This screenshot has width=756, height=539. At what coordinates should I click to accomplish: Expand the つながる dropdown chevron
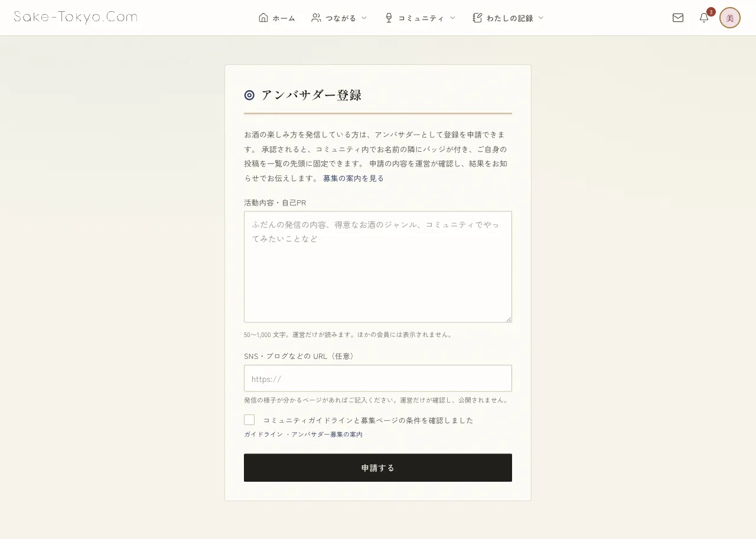point(364,18)
